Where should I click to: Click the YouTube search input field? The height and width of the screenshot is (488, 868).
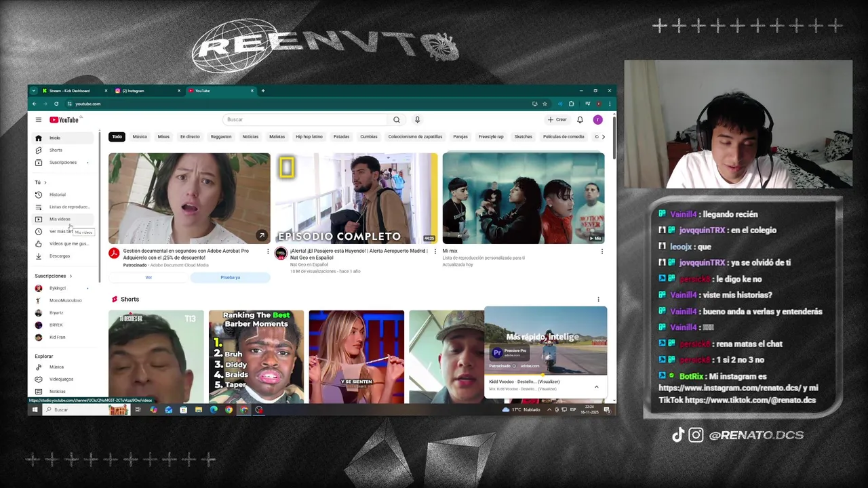pyautogui.click(x=305, y=120)
